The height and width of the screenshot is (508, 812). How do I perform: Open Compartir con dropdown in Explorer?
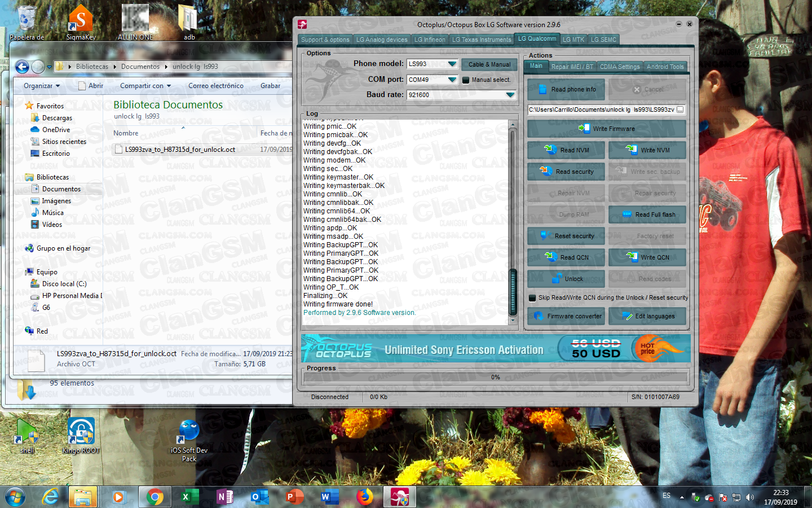[x=145, y=86]
